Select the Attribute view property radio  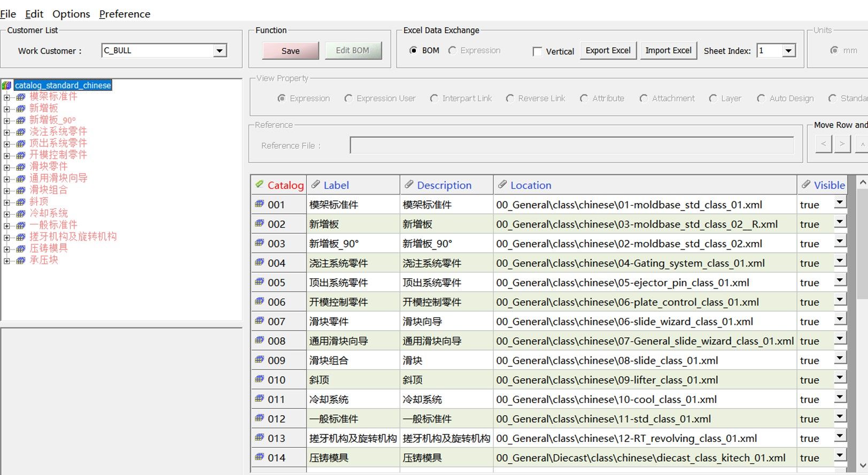[584, 98]
